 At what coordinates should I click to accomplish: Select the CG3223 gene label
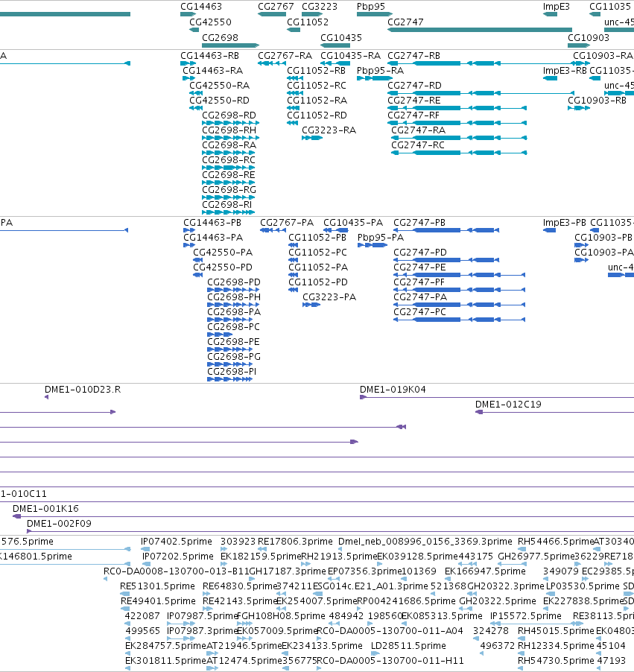(x=320, y=7)
